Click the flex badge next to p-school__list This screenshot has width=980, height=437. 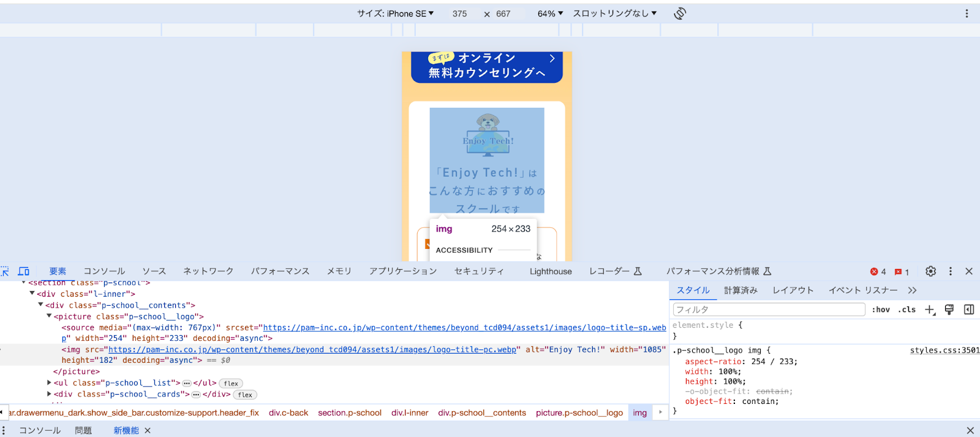pyautogui.click(x=231, y=383)
